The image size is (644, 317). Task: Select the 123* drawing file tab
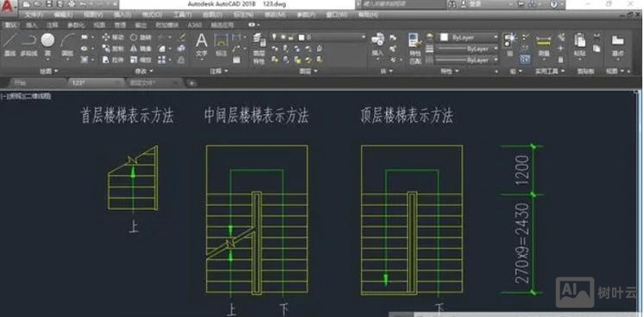coord(95,83)
